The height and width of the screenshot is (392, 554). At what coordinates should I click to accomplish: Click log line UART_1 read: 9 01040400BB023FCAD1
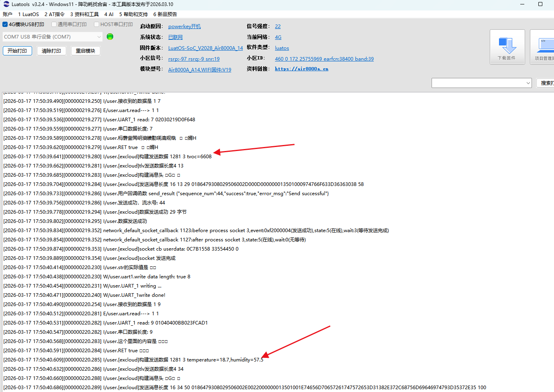[x=106, y=323]
